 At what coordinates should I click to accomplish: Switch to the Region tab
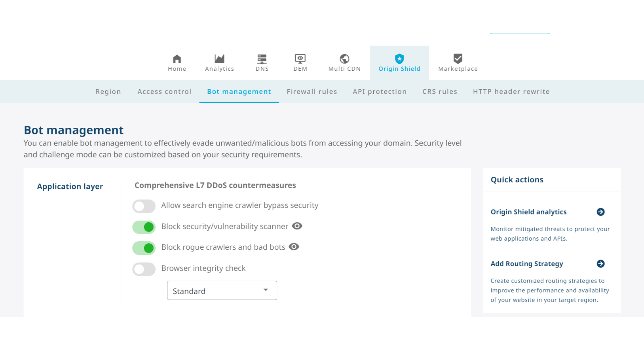click(x=108, y=92)
